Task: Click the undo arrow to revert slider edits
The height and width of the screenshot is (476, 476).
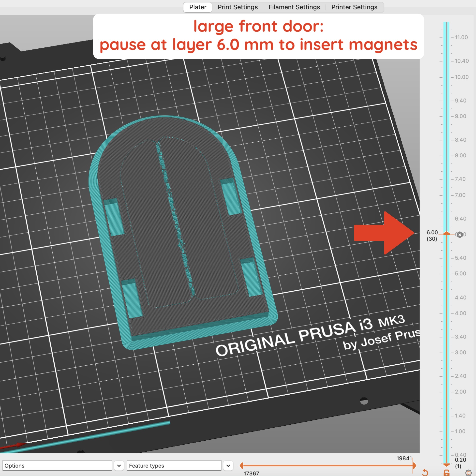Action: [426, 473]
